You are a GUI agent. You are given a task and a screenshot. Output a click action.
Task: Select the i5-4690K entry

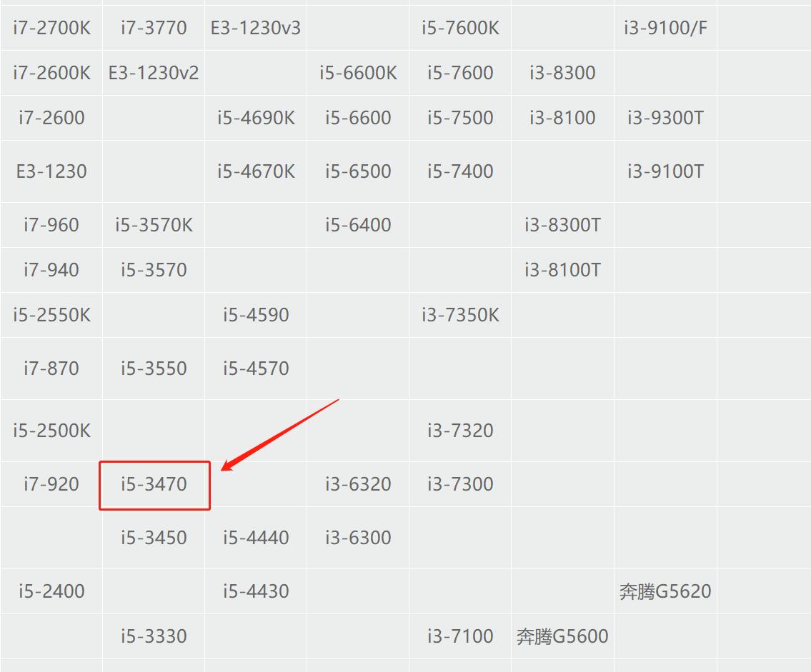256,118
